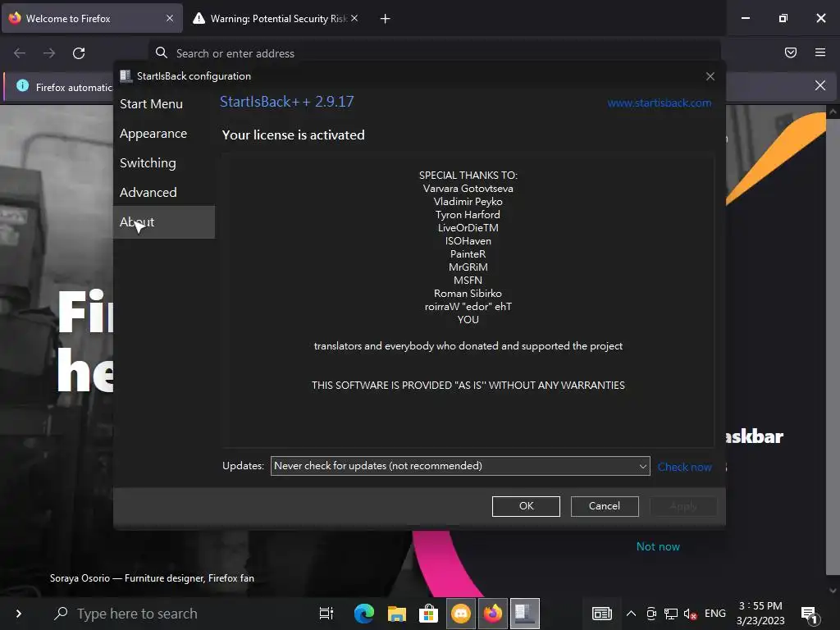Open the yellow chat app taskbar icon
This screenshot has height=630, width=840.
click(461, 614)
